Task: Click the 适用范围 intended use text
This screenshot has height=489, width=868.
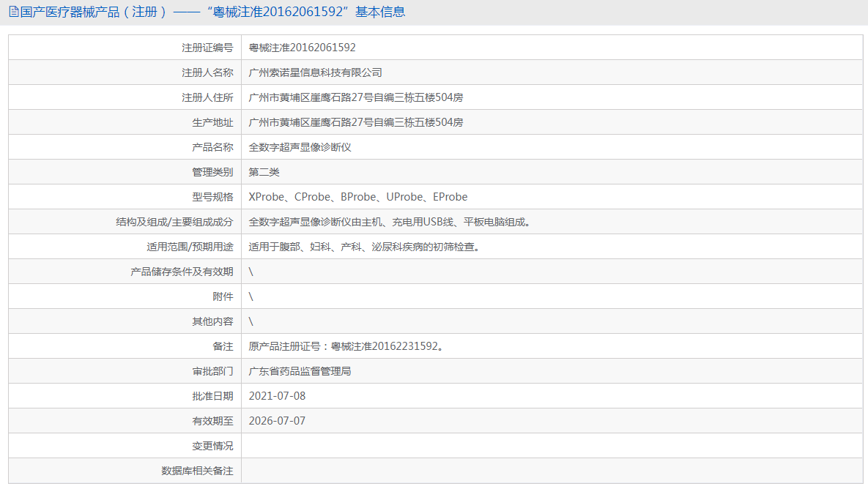Action: (366, 247)
